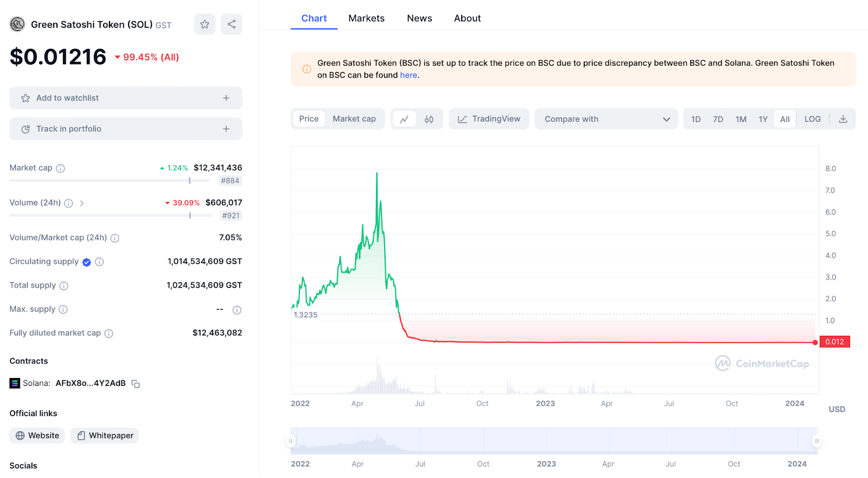Show Total supply info icon
The image size is (868, 478).
point(63,285)
